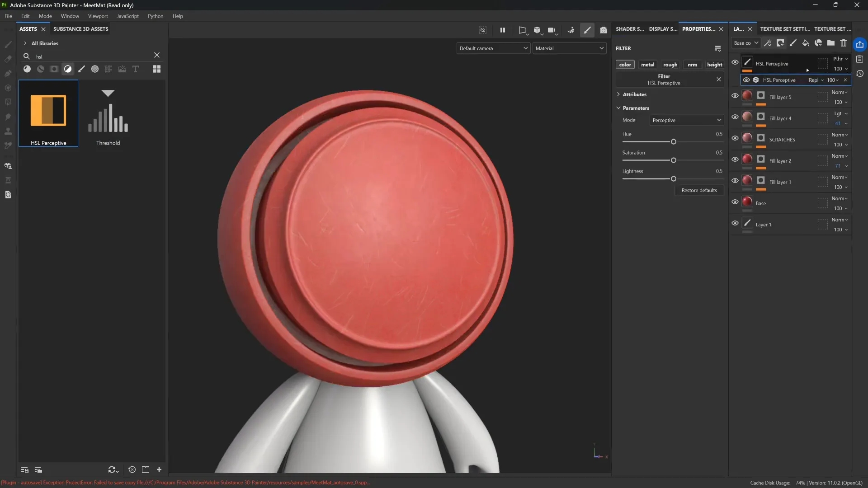
Task: Open the Material display mode dropdown
Action: tap(569, 48)
